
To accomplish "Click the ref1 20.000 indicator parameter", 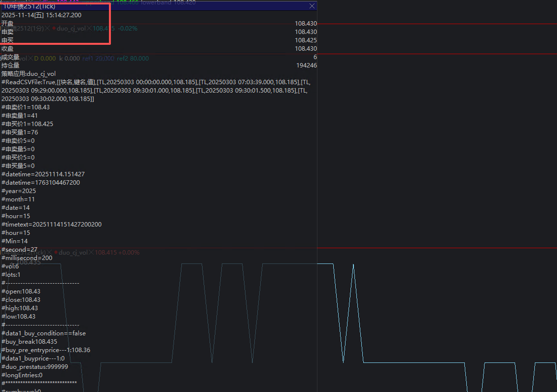I will 98,59.
